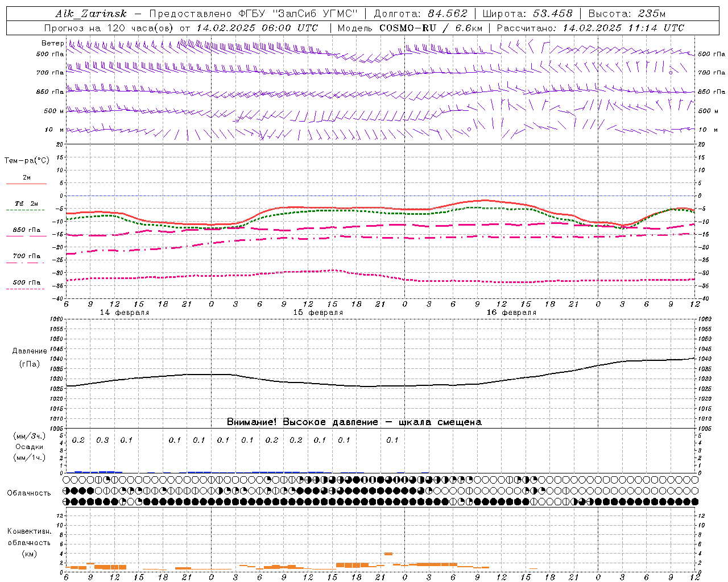Click the station name Alk_Zarinsk
This screenshot has height=582, width=728.
(x=91, y=14)
